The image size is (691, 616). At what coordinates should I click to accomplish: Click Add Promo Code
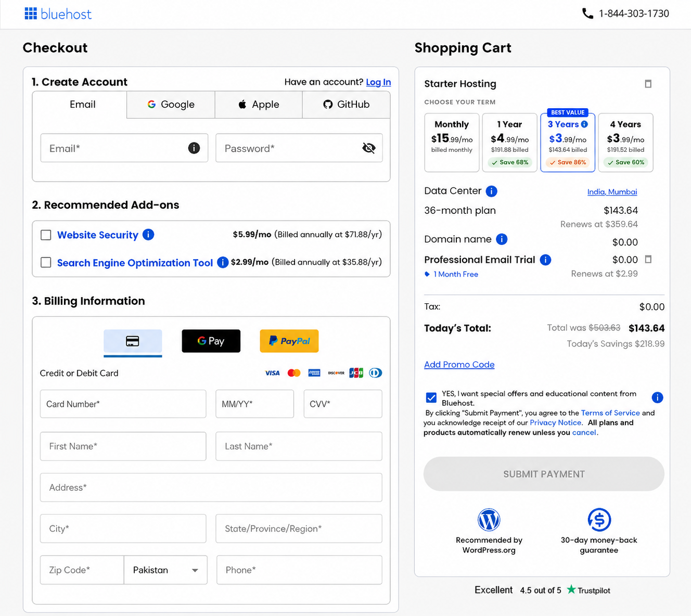[459, 365]
